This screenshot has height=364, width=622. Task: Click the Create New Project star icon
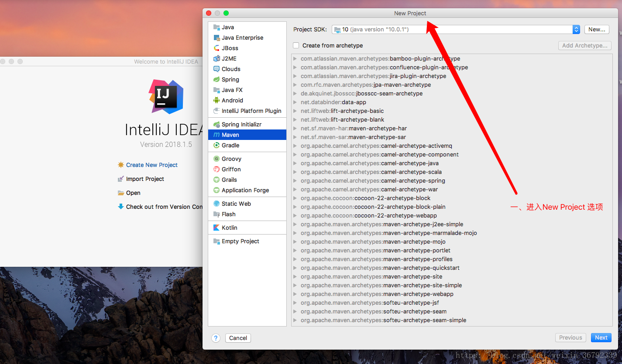tap(121, 165)
